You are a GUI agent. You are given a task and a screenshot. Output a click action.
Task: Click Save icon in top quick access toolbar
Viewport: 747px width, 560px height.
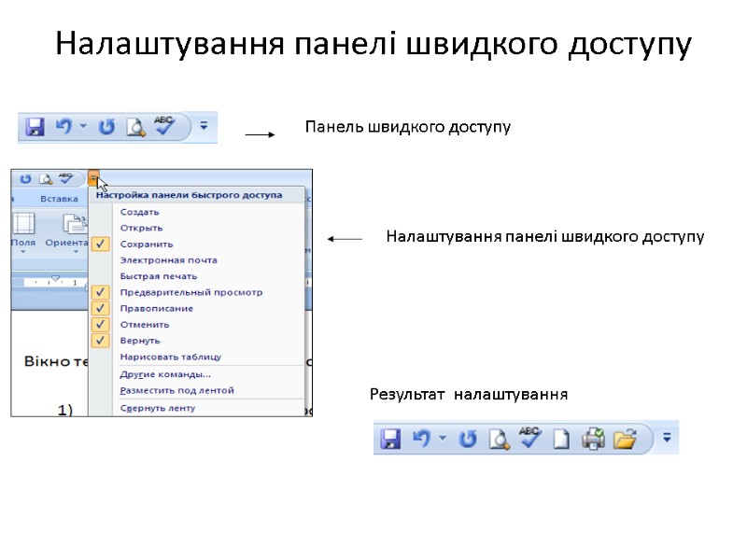tap(35, 127)
